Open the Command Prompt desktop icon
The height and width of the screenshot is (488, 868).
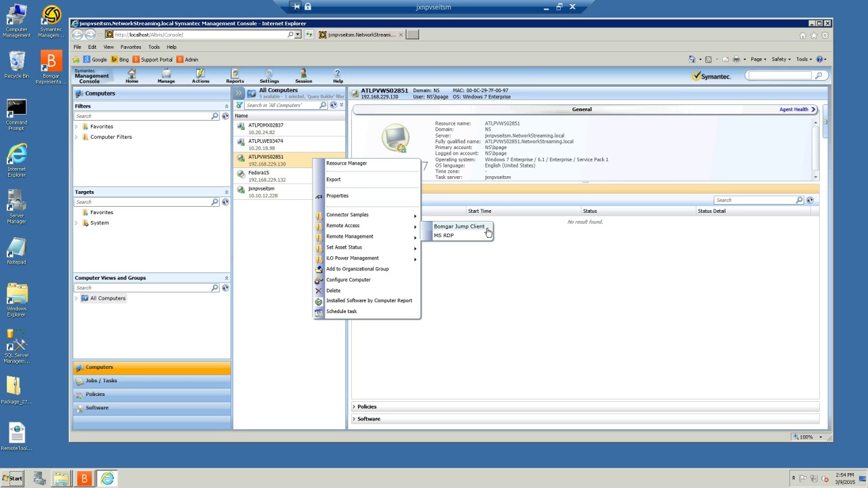point(16,115)
